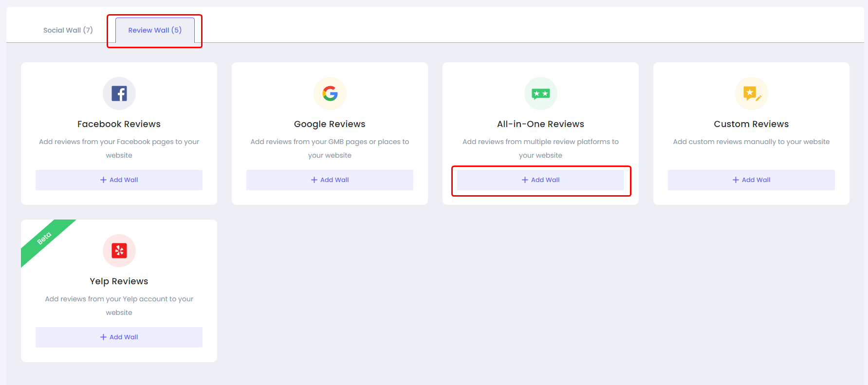
Task: Add Wall for Google Reviews
Action: (330, 180)
